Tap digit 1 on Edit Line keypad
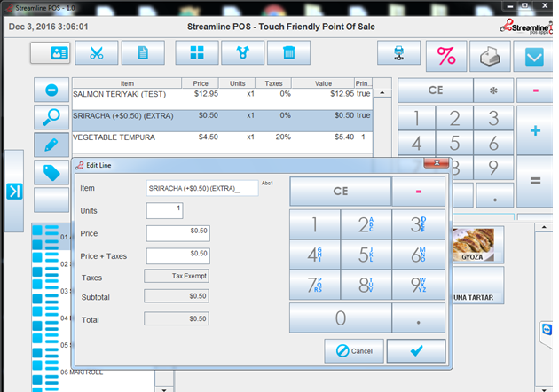The image size is (559, 392). 315,224
